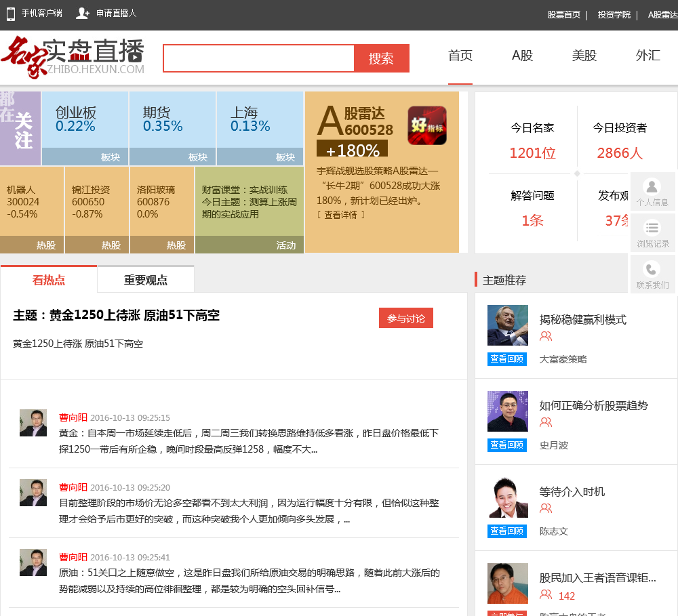
Task: Click the red 好指标 badge icon
Action: [427, 125]
